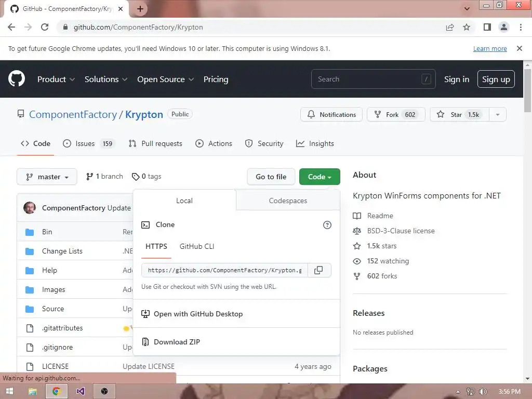
Task: Open the Pull requests tab
Action: (x=155, y=143)
